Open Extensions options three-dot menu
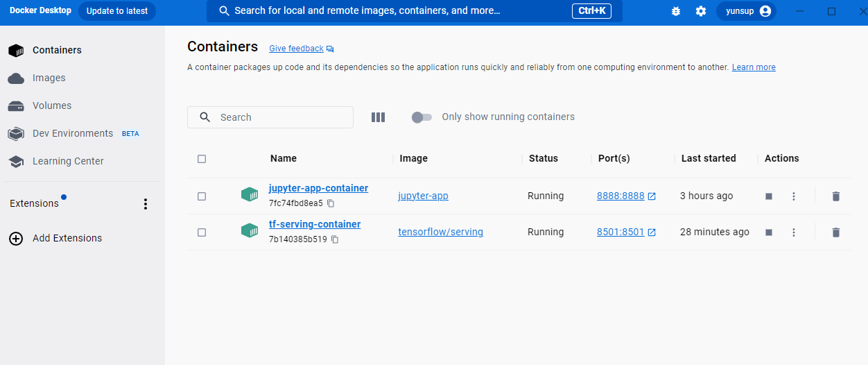This screenshot has height=365, width=868. 146,204
